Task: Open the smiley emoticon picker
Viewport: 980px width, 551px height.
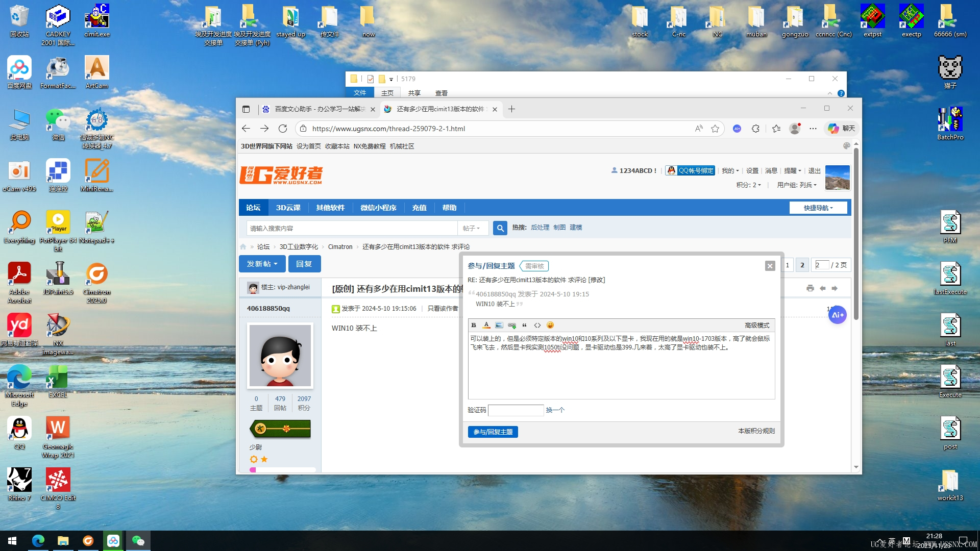Action: click(550, 325)
